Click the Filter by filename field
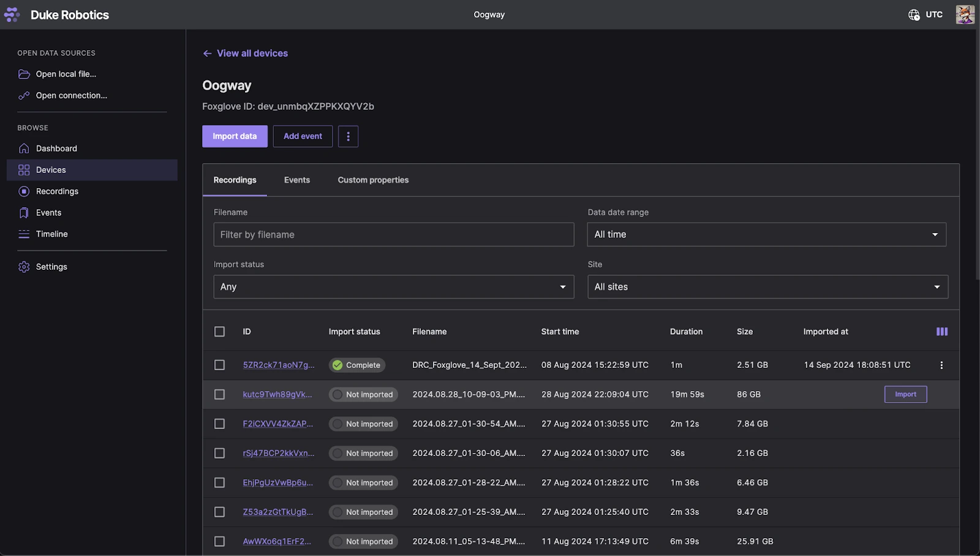 pos(393,235)
